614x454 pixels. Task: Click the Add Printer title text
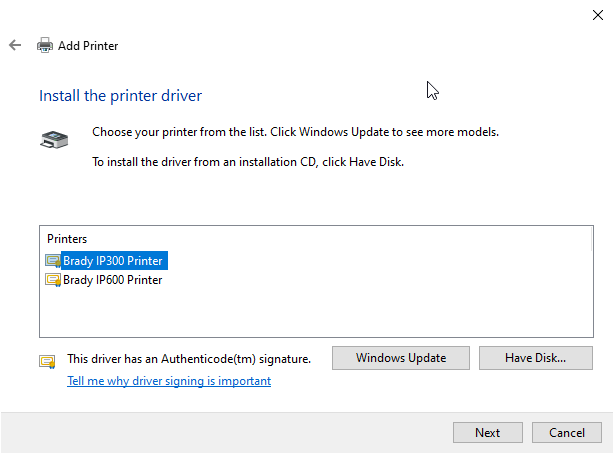click(88, 46)
